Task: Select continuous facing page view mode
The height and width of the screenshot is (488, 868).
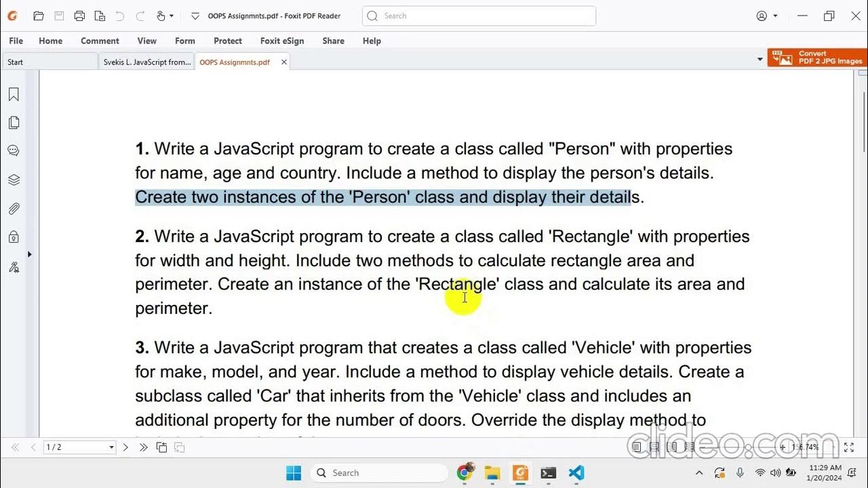Action: [x=689, y=447]
